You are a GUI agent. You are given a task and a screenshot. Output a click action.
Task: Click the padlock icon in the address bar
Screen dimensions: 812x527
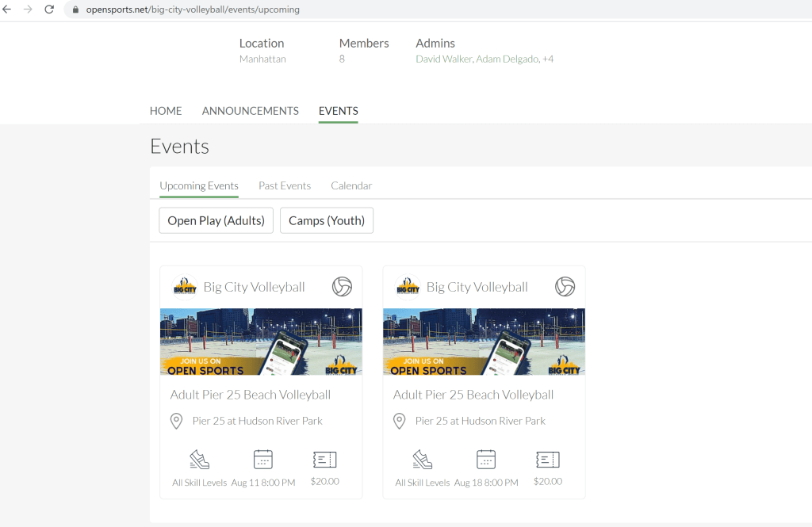[x=75, y=10]
